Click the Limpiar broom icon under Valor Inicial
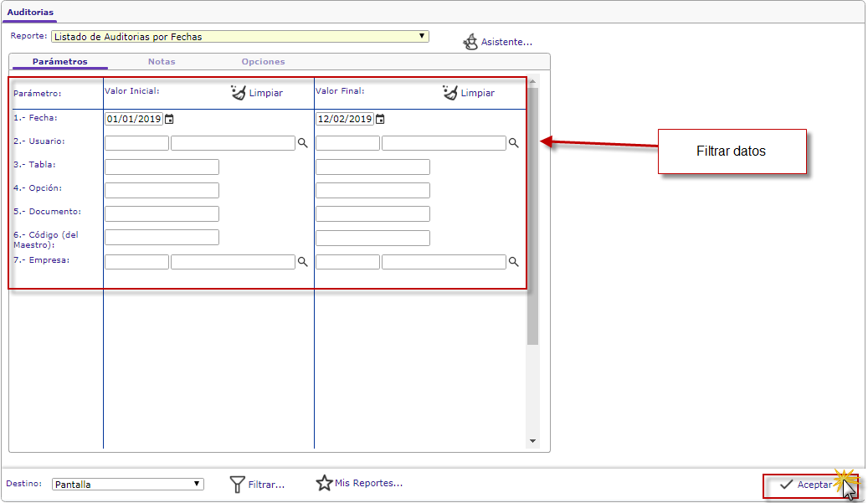This screenshot has height=503, width=868. pos(238,92)
